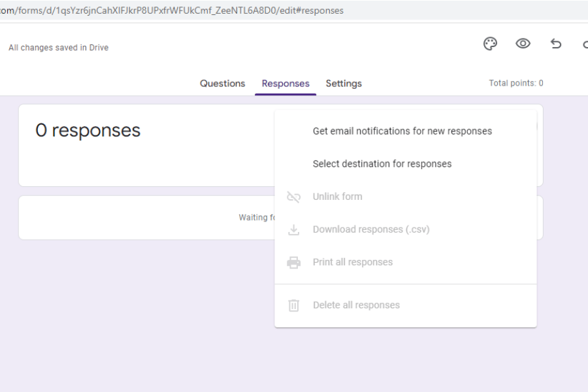Click All changes saved in Drive
The height and width of the screenshot is (392, 588).
click(58, 47)
